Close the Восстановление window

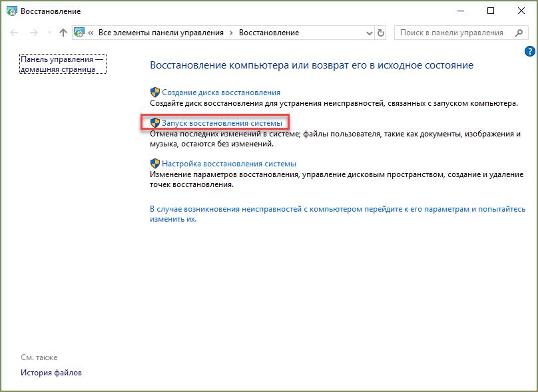coord(521,11)
